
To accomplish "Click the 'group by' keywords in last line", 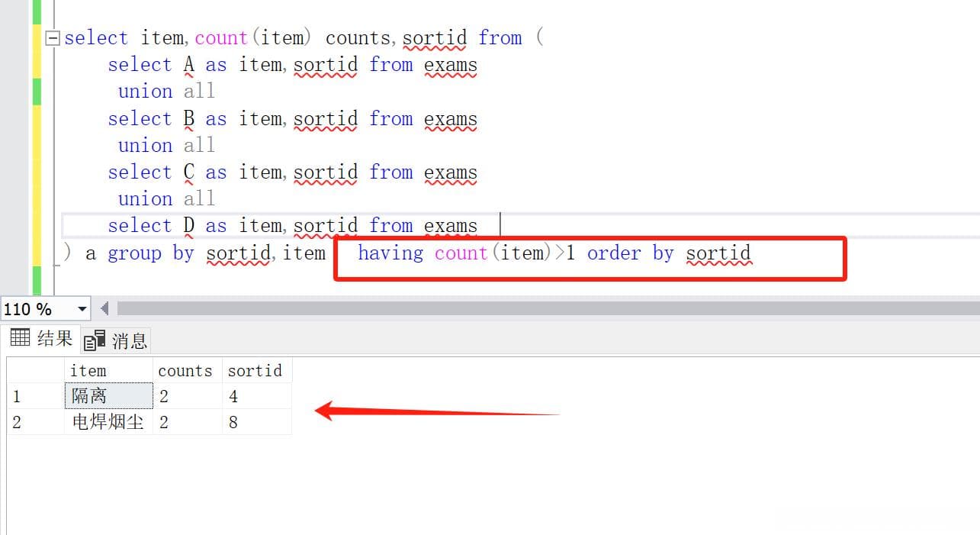I will (x=151, y=253).
